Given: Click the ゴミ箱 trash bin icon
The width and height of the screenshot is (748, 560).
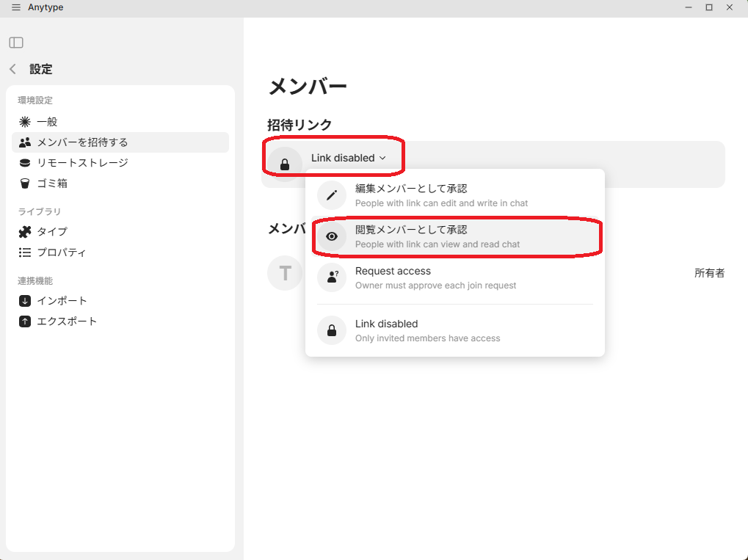Looking at the screenshot, I should (25, 183).
